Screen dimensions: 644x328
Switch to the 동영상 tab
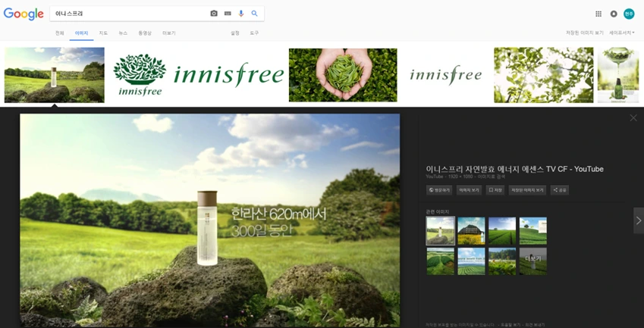pyautogui.click(x=145, y=33)
